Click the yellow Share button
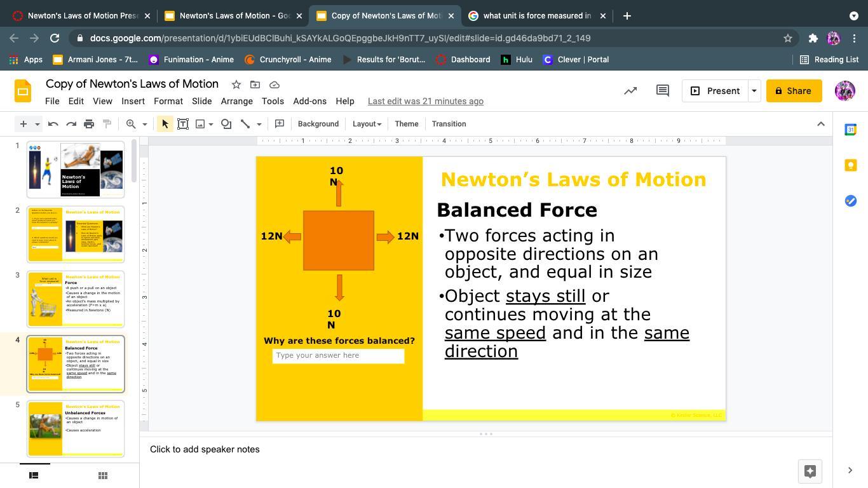This screenshot has width=868, height=488. (794, 91)
